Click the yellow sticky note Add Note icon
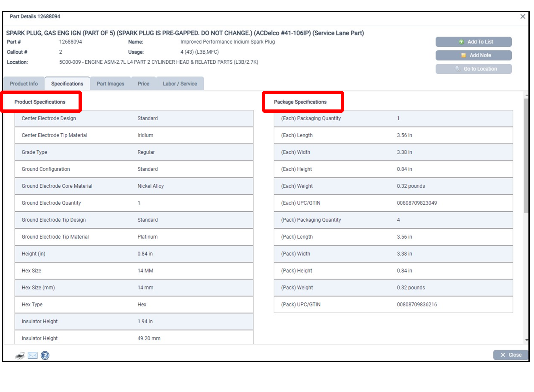This screenshot has height=392, width=534. tap(463, 55)
